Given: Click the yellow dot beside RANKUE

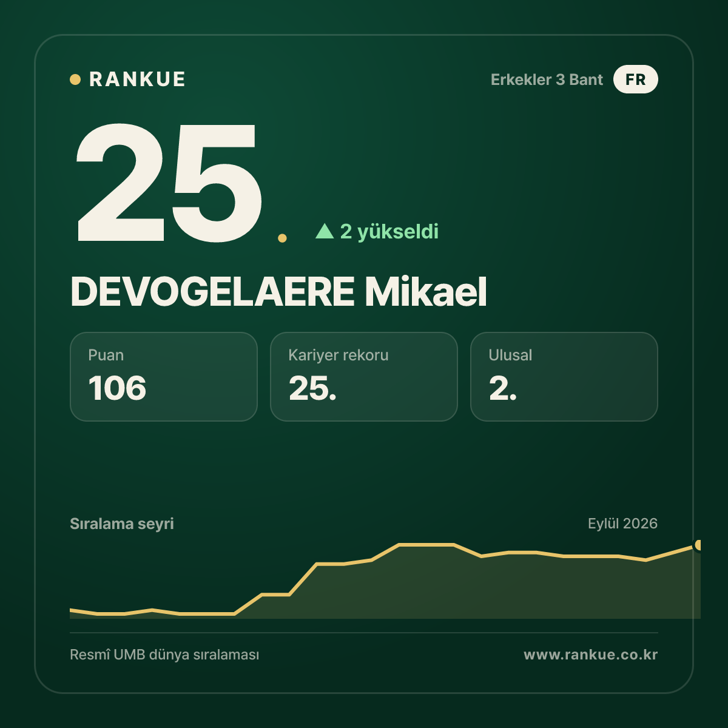Looking at the screenshot, I should tap(75, 79).
